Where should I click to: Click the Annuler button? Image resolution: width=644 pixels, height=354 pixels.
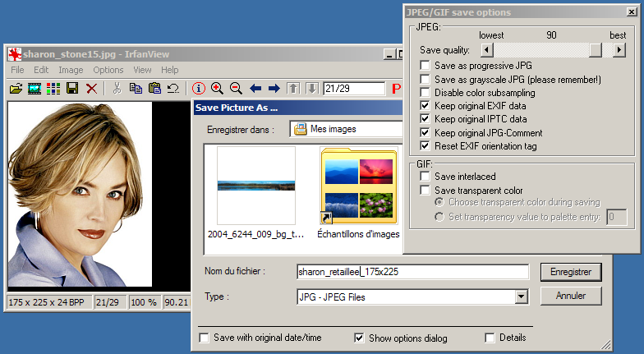click(x=571, y=296)
